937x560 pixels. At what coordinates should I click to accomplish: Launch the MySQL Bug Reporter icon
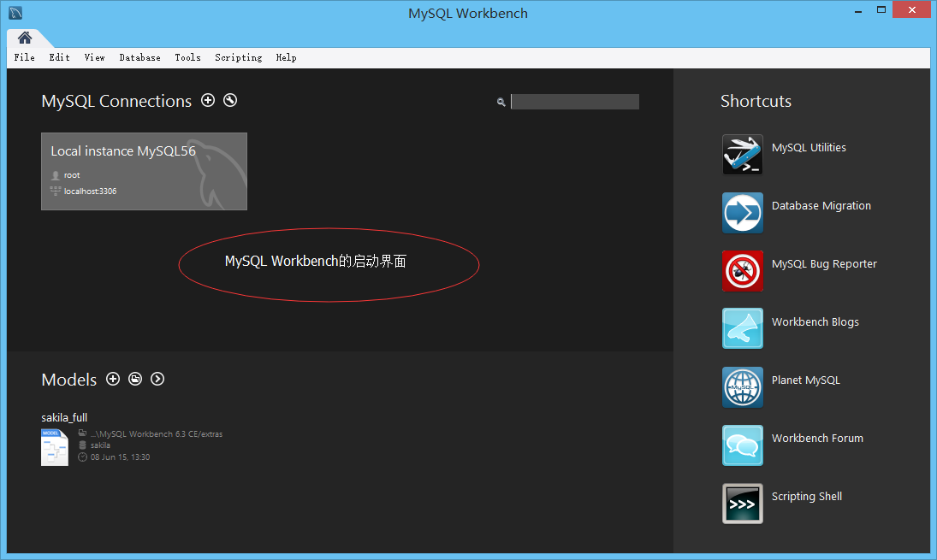point(743,271)
